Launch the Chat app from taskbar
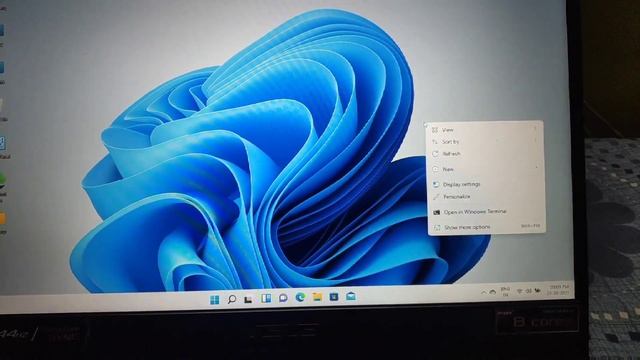The width and height of the screenshot is (640, 360). (283, 298)
